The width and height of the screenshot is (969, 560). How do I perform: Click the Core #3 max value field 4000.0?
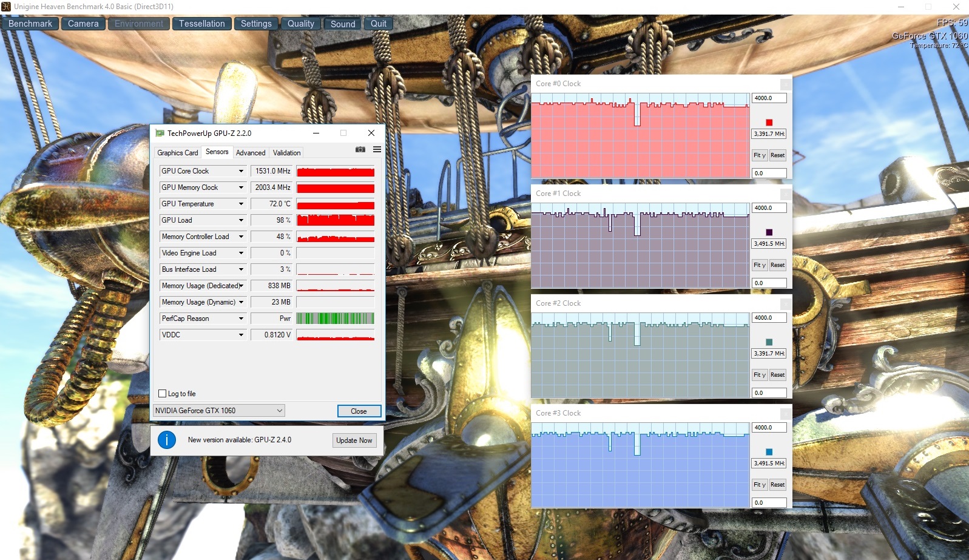pyautogui.click(x=769, y=428)
